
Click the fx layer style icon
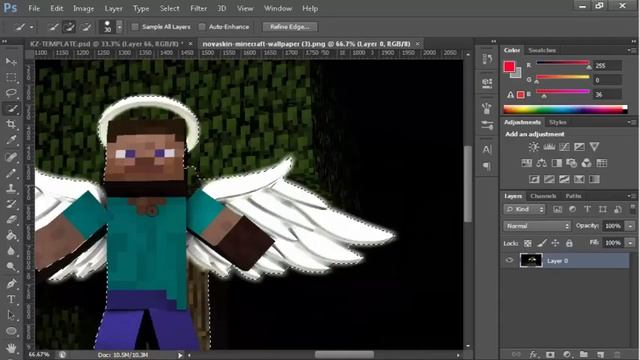tap(533, 354)
